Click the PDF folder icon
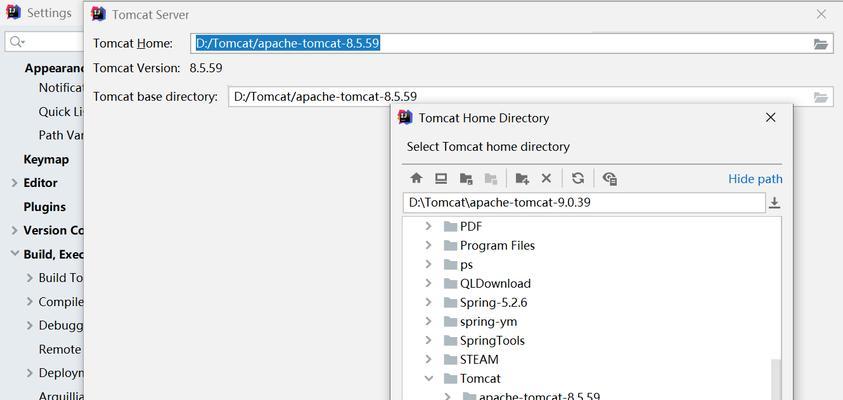The height and width of the screenshot is (400, 843). 451,226
